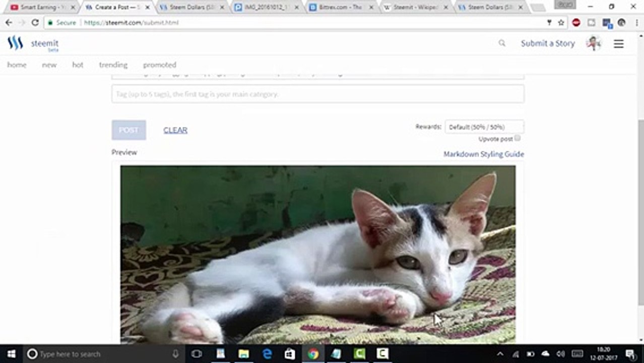
Task: Open the Rewards Default (50% / 50%) dropdown
Action: [x=484, y=127]
